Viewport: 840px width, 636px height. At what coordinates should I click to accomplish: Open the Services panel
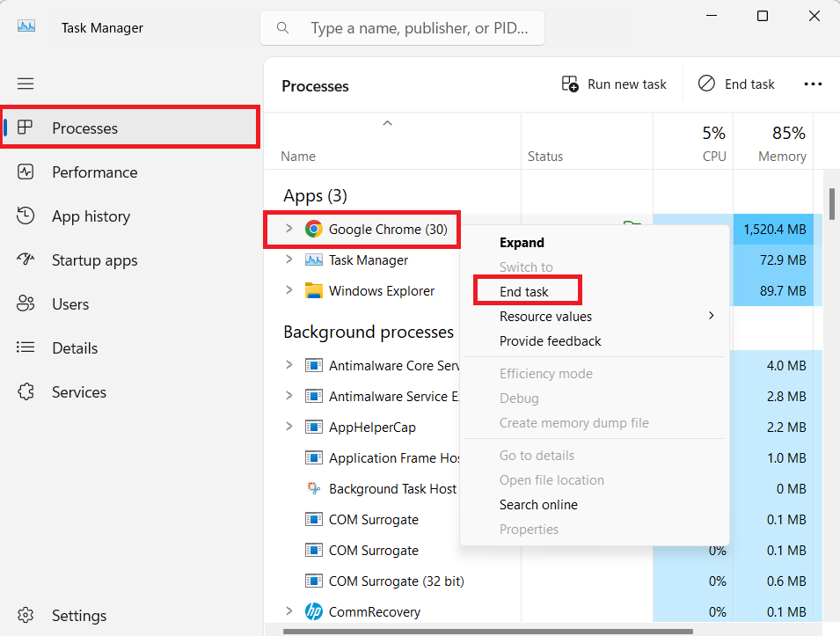pyautogui.click(x=78, y=391)
